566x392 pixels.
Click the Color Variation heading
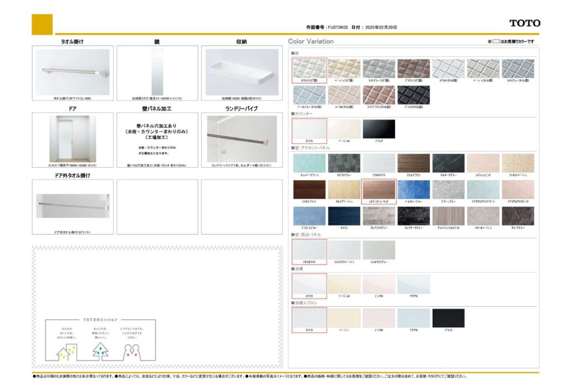(x=311, y=41)
